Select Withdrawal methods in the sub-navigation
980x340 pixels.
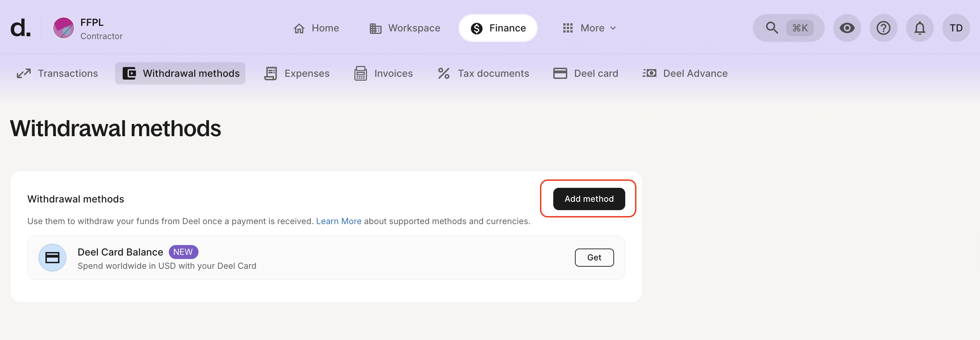(x=180, y=73)
